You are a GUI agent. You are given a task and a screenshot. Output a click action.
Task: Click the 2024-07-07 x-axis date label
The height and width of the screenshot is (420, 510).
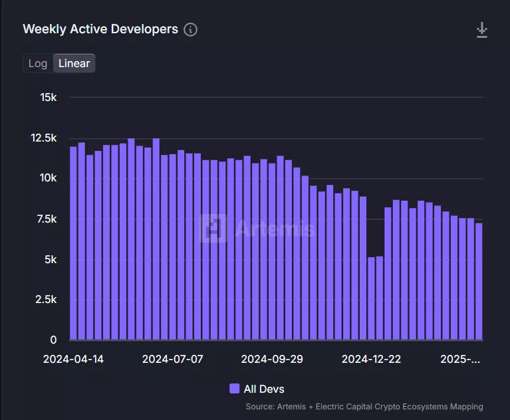pyautogui.click(x=173, y=359)
